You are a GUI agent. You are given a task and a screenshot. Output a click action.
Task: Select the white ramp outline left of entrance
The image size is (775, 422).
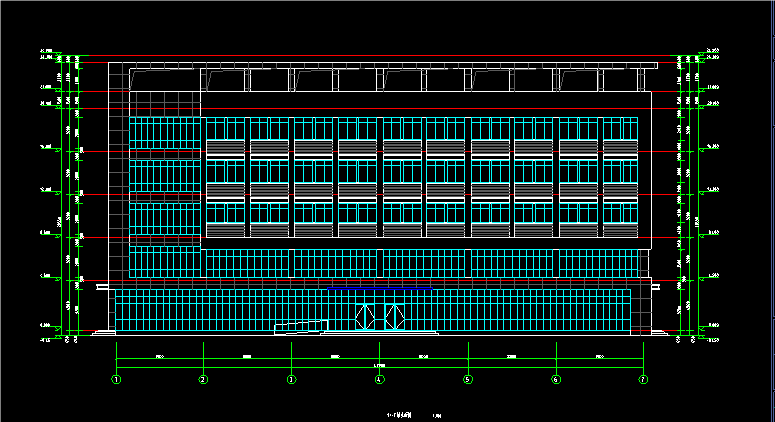(301, 327)
